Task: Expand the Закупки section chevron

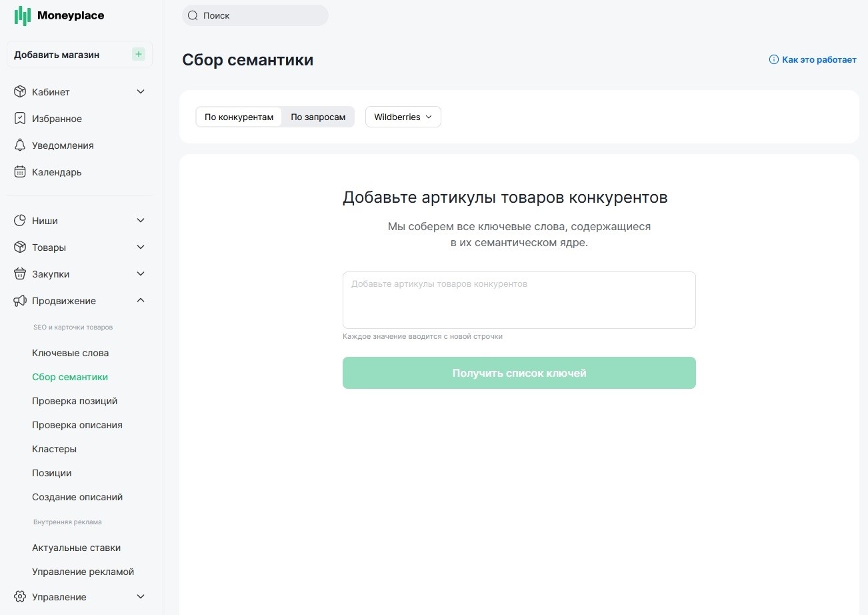Action: tap(141, 274)
